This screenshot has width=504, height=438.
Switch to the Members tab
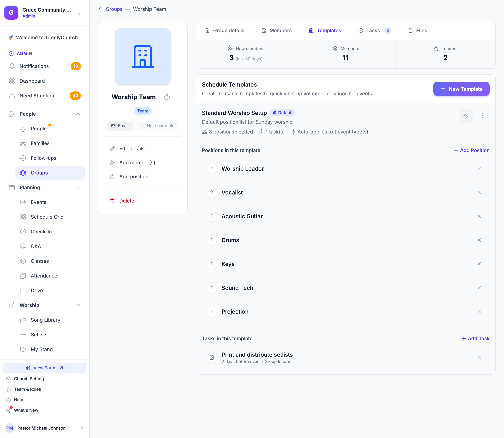[276, 30]
